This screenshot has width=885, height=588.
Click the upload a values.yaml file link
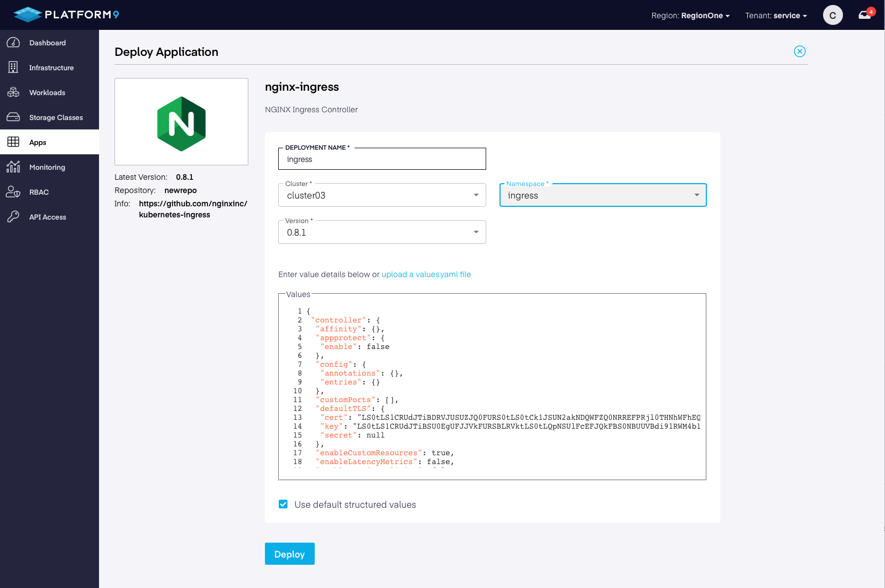pyautogui.click(x=425, y=274)
